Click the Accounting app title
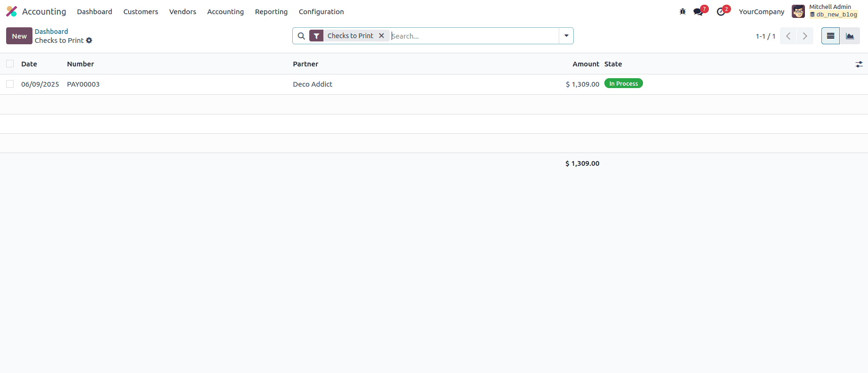 point(44,11)
